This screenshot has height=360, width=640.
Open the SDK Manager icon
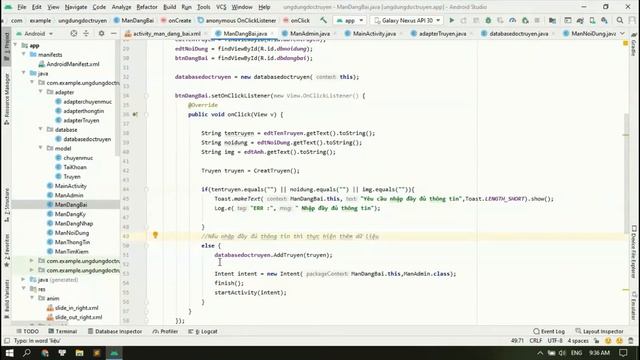(604, 20)
